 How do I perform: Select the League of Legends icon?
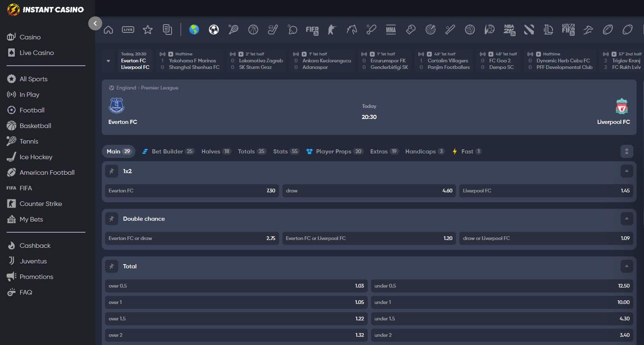[x=549, y=30]
